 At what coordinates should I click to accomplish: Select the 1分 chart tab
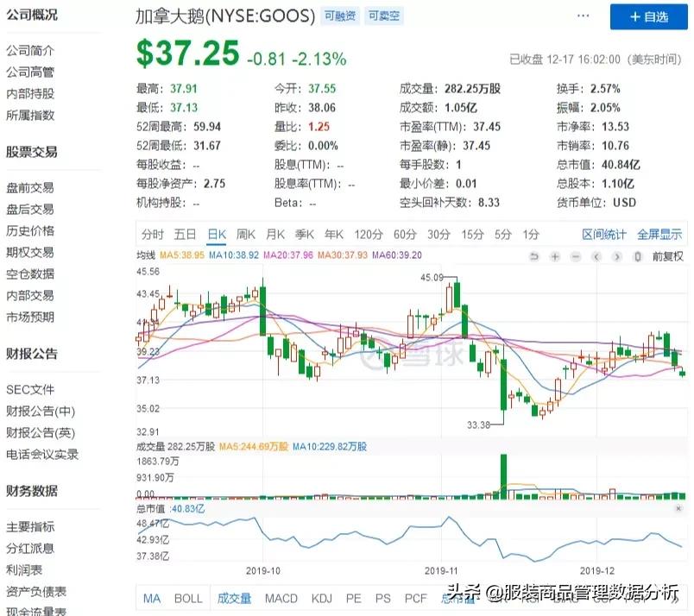531,234
